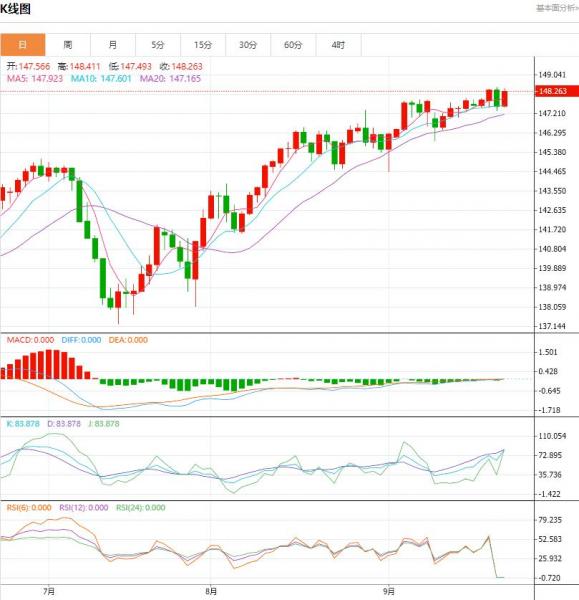Click the DIFF value label

81,340
